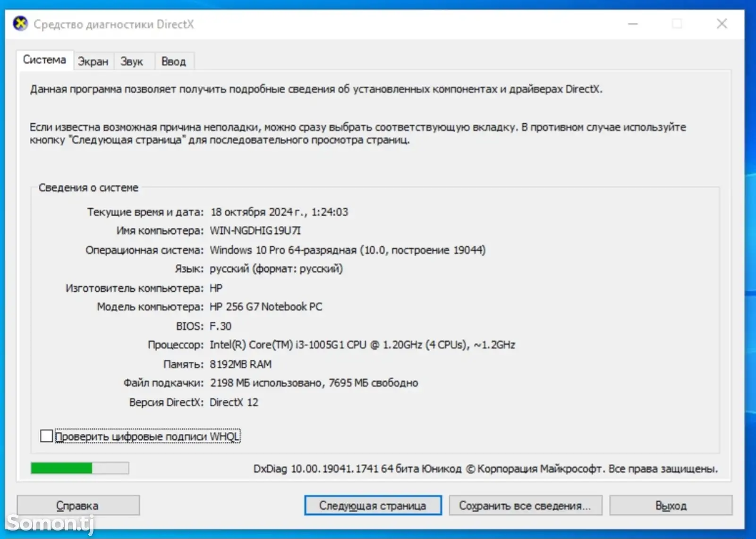
Task: Click the green progress bar
Action: (79, 468)
